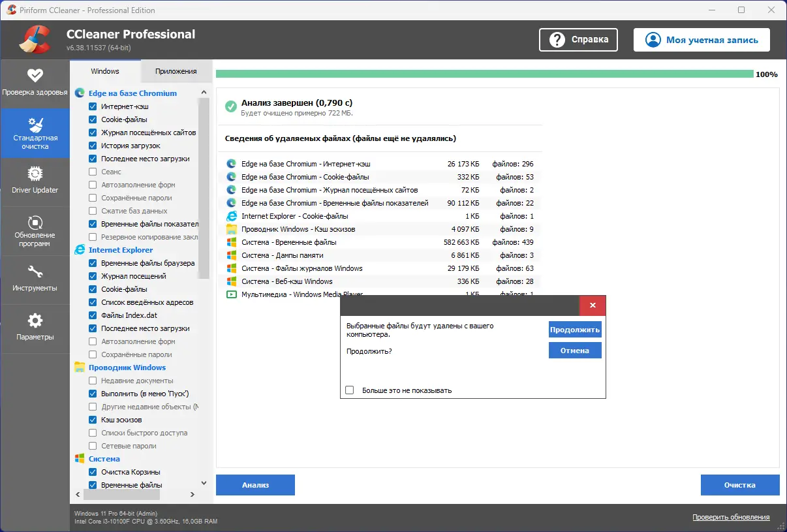Uncheck Файлы Index.dat option

(93, 315)
